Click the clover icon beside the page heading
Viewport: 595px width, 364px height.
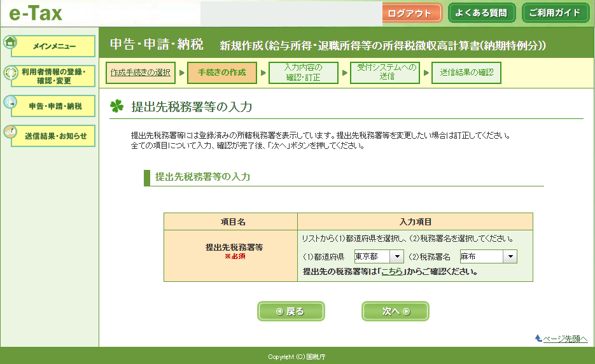pyautogui.click(x=116, y=106)
